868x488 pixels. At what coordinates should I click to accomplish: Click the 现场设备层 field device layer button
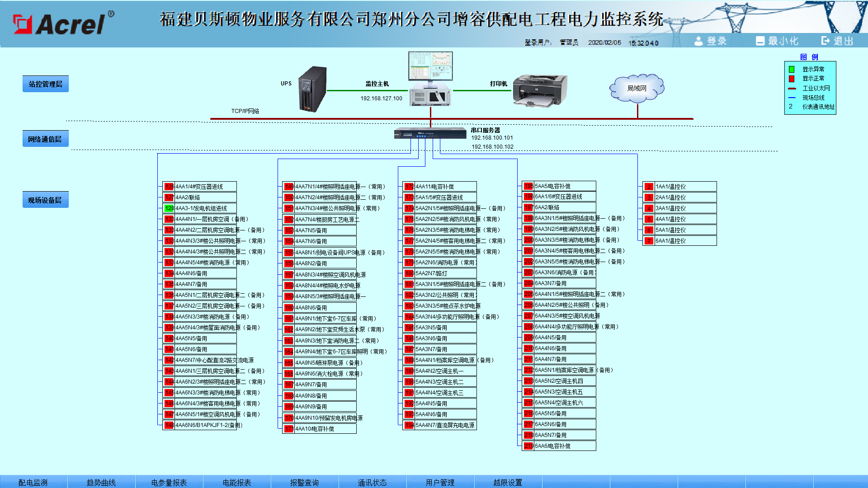[45, 199]
